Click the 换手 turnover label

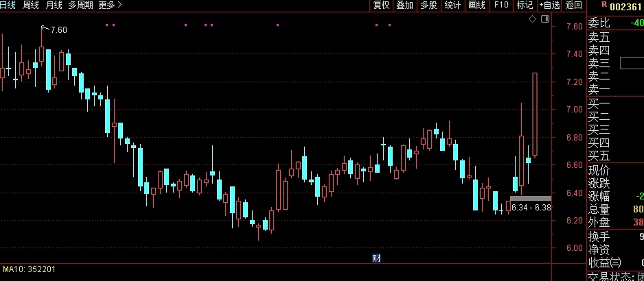pos(599,236)
